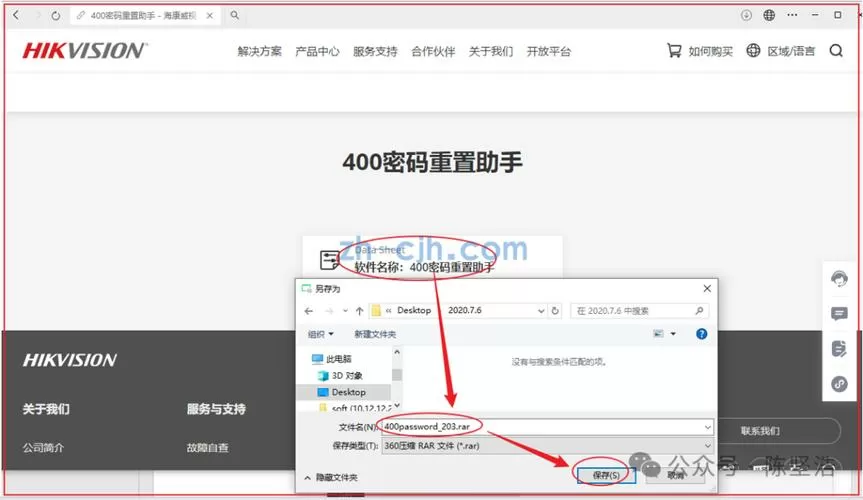This screenshot has width=863, height=500.
Task: Go back using the browser back arrow
Action: (17, 15)
